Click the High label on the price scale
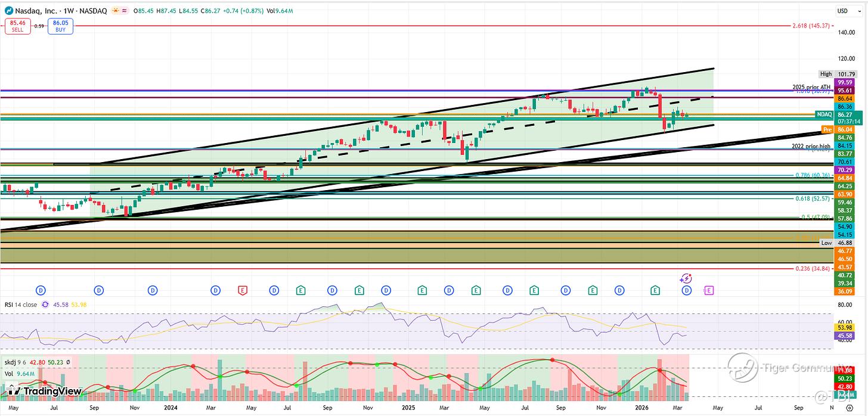This screenshot has height=416, width=868. [826, 74]
